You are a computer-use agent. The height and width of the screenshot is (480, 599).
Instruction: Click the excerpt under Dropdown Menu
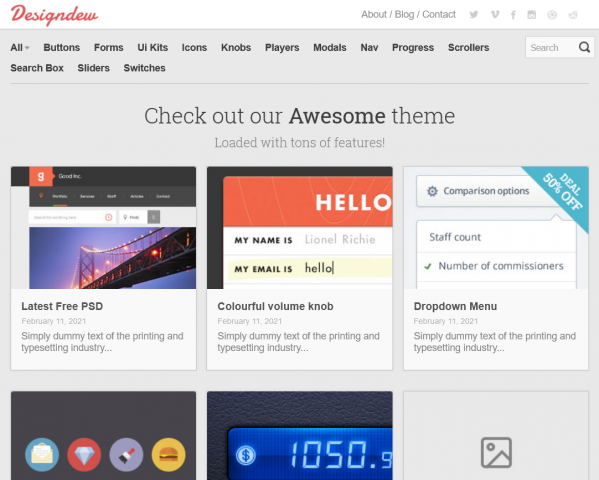click(x=495, y=342)
